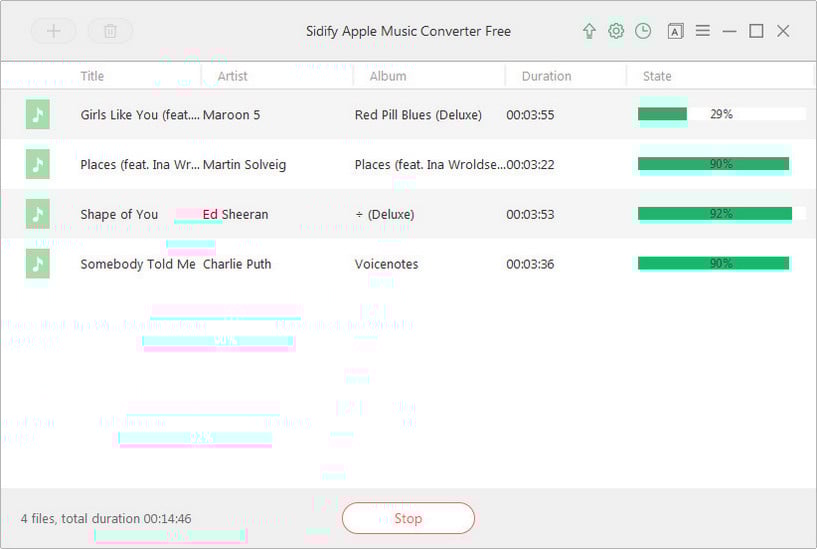Select the 'Places (feat. Ina Wr...' title
This screenshot has width=817, height=549.
coord(140,165)
